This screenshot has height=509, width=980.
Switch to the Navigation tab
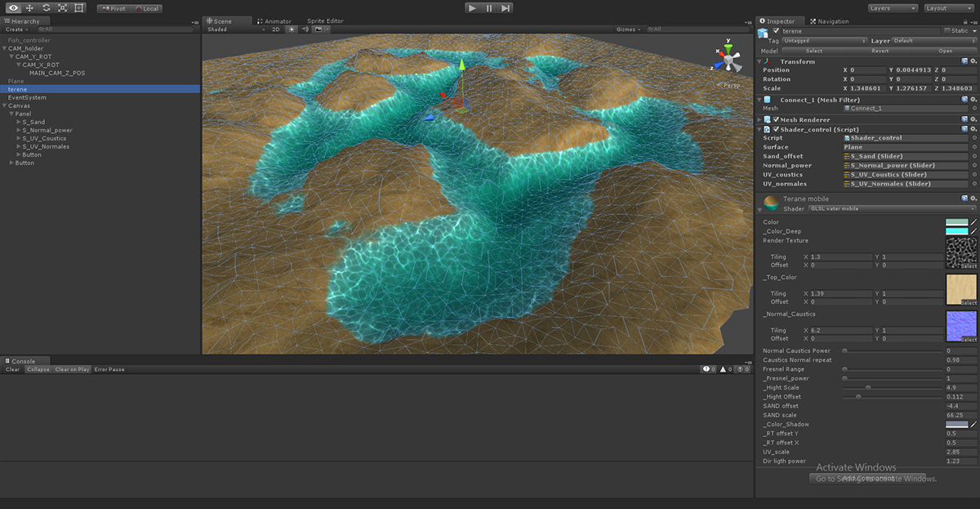(x=828, y=21)
